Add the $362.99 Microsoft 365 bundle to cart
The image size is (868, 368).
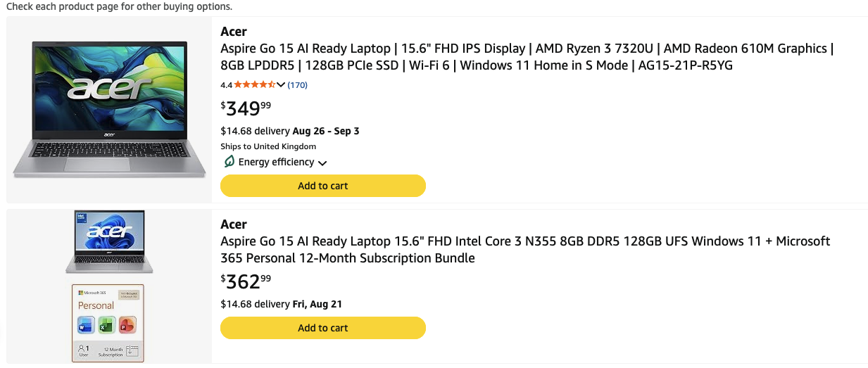[x=323, y=328]
